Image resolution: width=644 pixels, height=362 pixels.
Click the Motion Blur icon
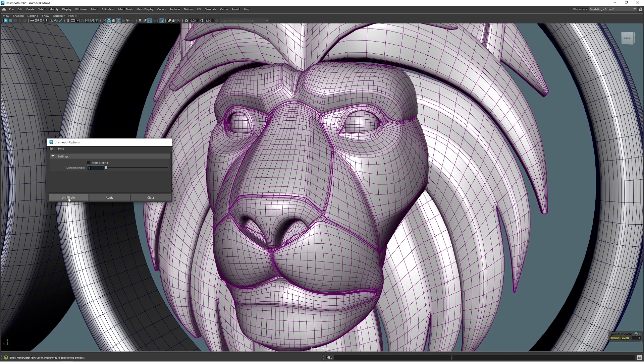pyautogui.click(x=145, y=21)
